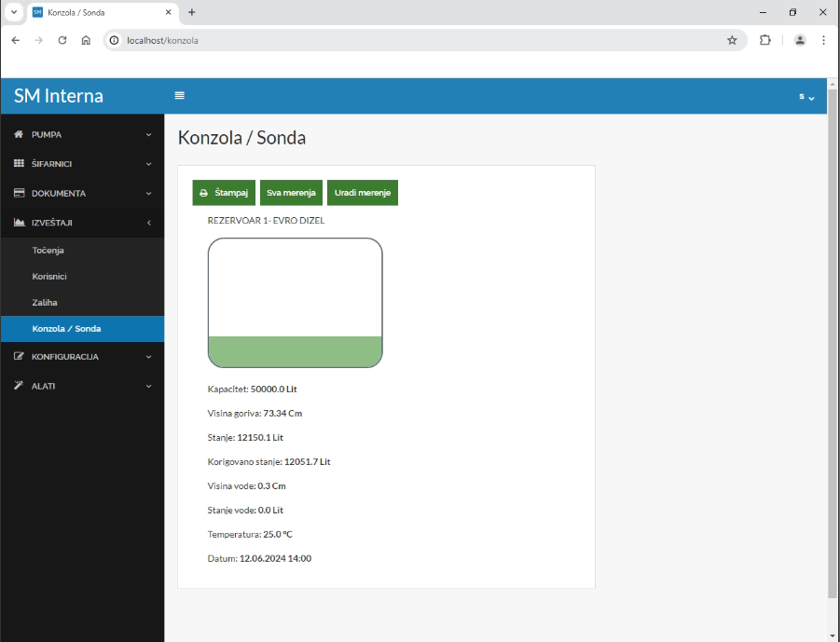Image resolution: width=840 pixels, height=642 pixels.
Task: Click the grid icon beside ŠIFARNICI
Action: [19, 164]
